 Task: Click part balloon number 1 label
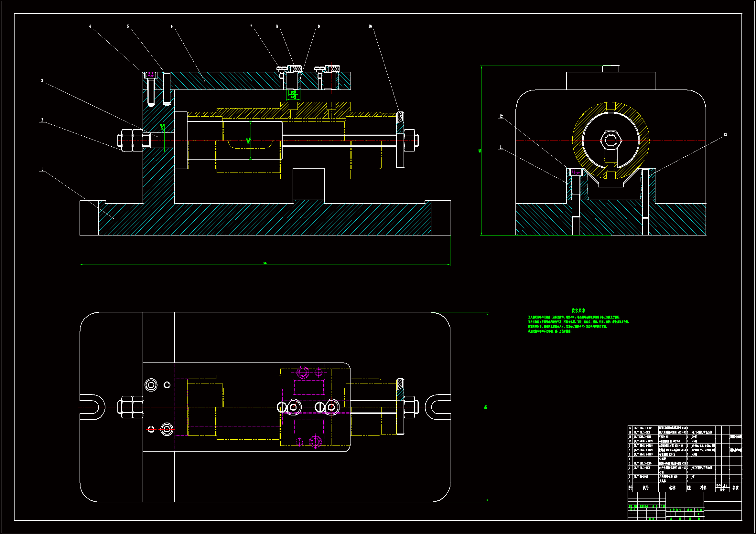point(42,170)
